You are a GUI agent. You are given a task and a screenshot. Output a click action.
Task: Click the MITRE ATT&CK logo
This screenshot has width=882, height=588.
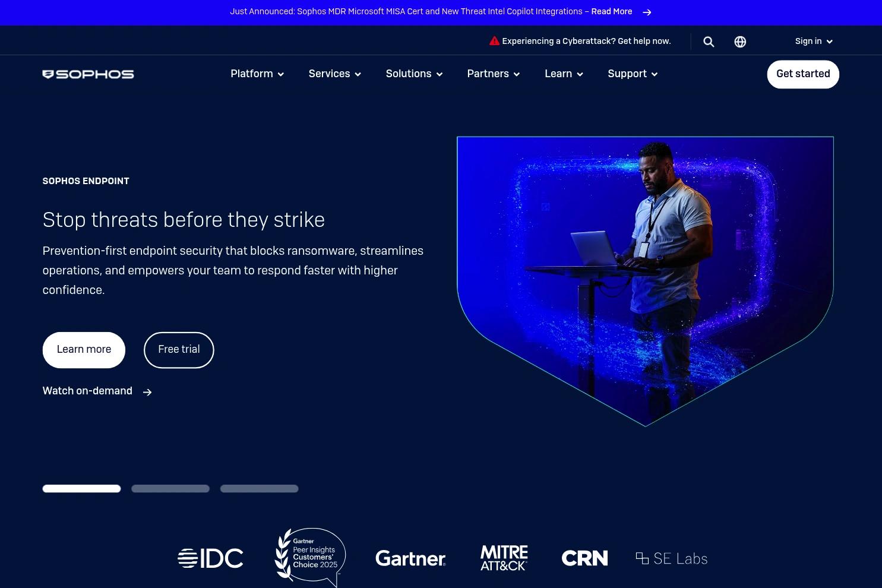point(504,558)
